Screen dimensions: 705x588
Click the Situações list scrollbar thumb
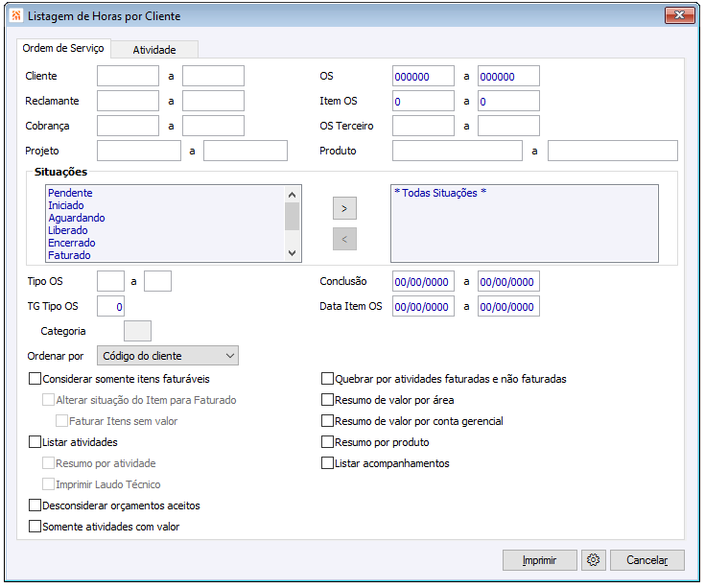pos(292,216)
